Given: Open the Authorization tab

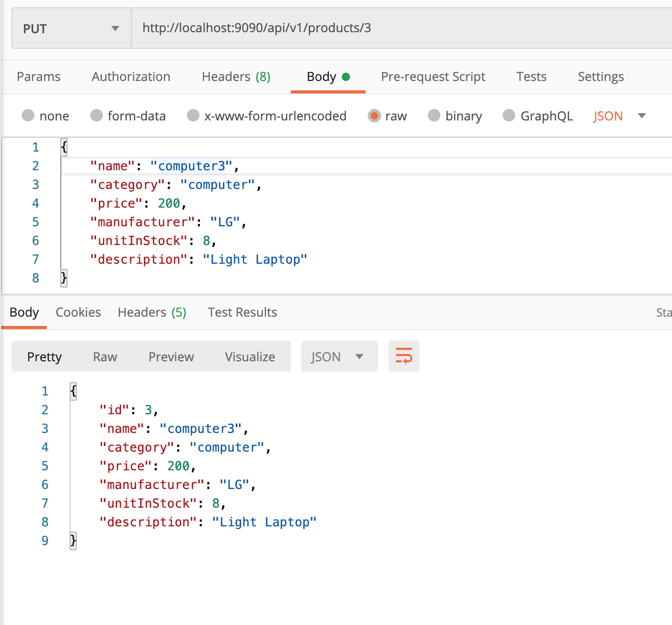Looking at the screenshot, I should point(131,77).
